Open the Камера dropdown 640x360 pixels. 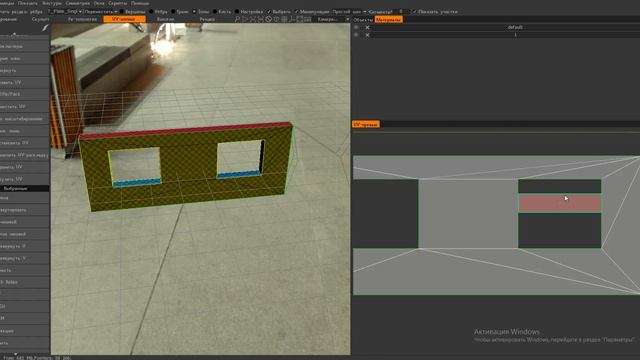[333, 19]
